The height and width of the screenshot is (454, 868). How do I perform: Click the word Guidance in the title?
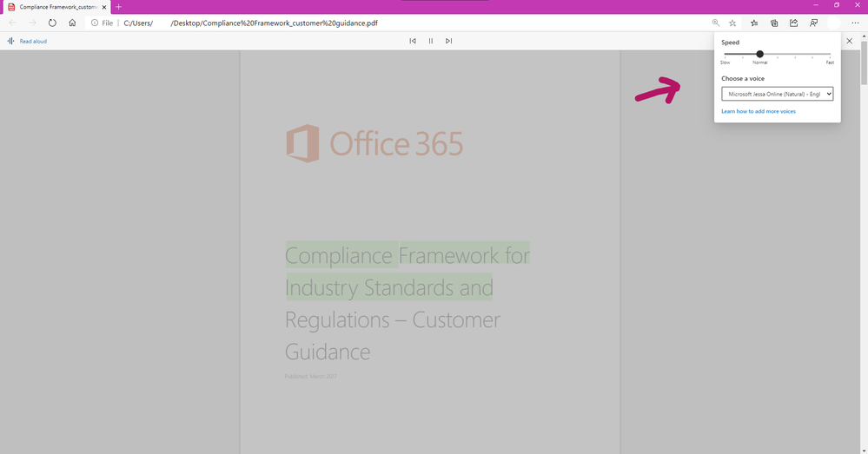pos(328,352)
